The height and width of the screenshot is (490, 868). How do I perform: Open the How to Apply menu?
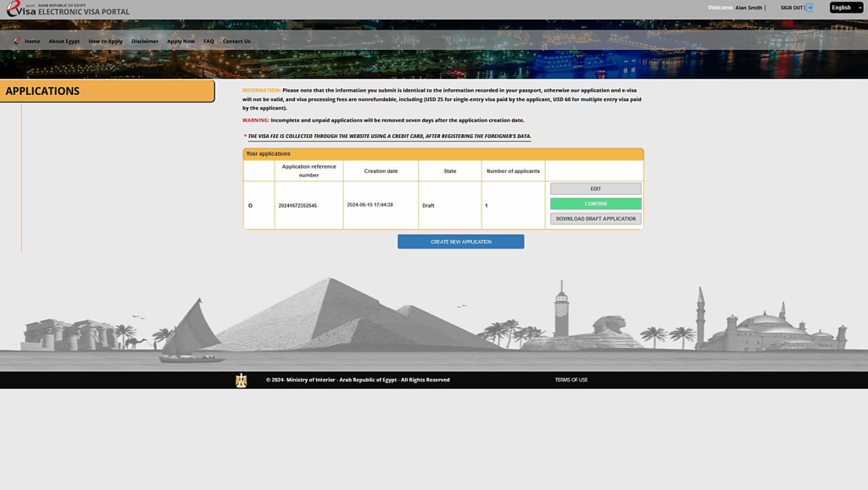106,42
